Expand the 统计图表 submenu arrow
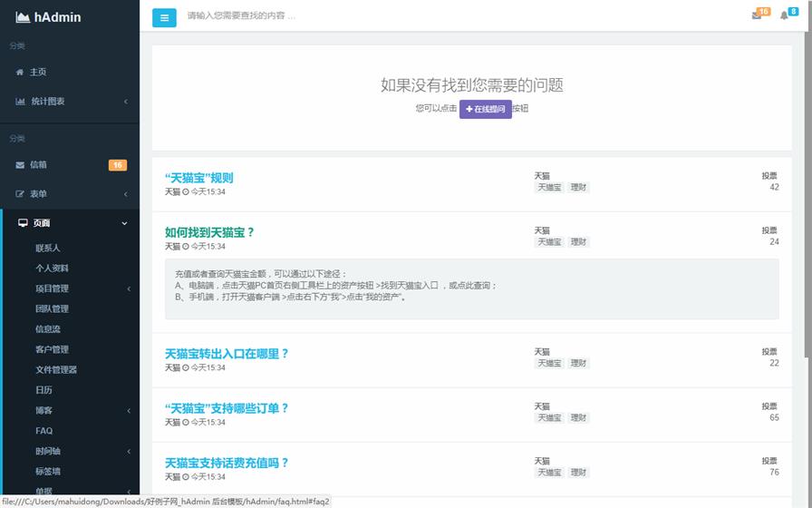 [126, 102]
